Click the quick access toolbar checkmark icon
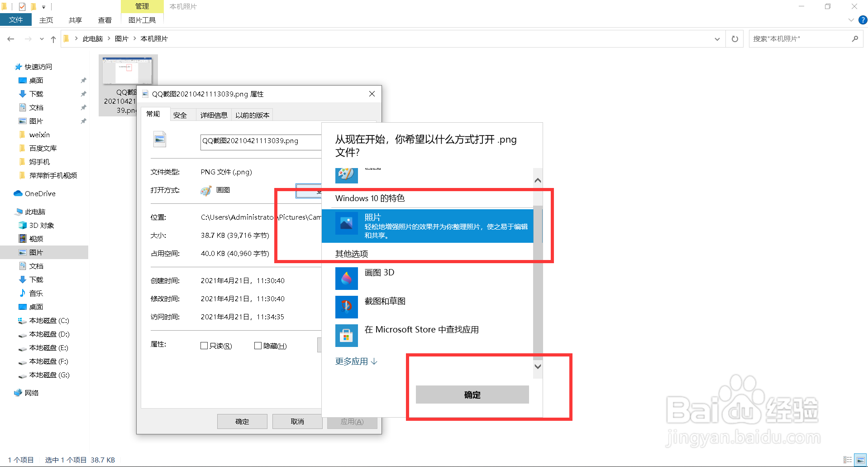This screenshot has width=868, height=467. [22, 6]
